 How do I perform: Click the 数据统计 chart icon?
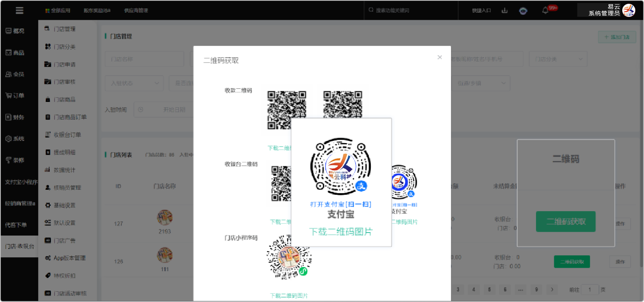(48, 170)
